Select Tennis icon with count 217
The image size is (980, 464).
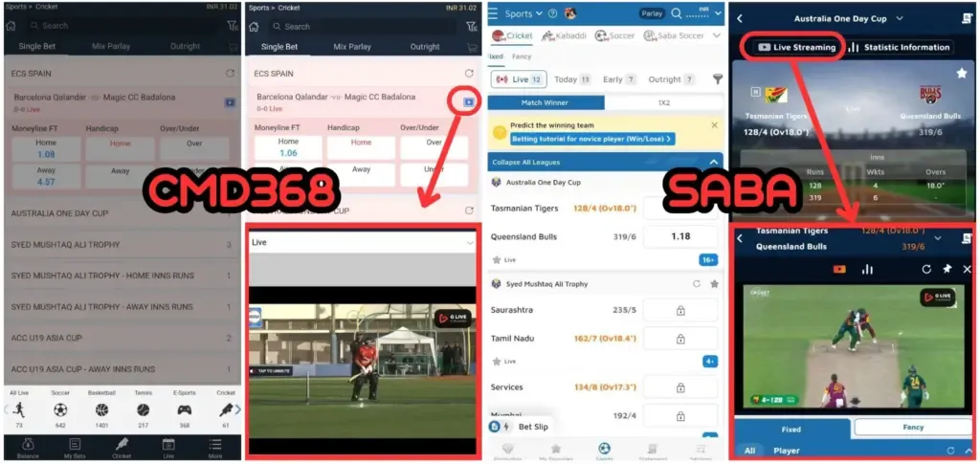click(144, 409)
